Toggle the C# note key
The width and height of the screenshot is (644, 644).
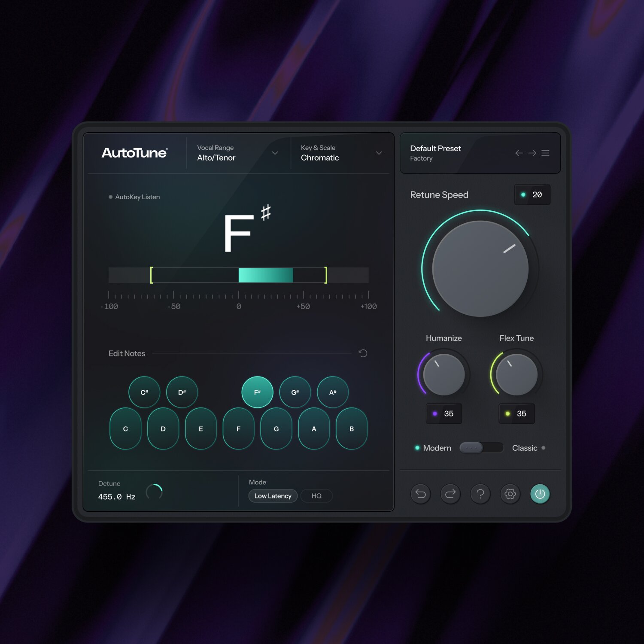pyautogui.click(x=144, y=392)
